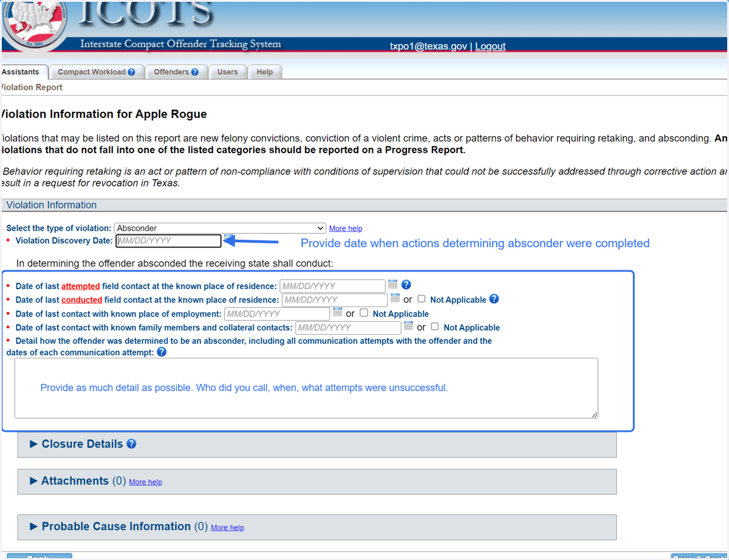This screenshot has height=560, width=729.
Task: Switch to the Help tab
Action: click(265, 72)
